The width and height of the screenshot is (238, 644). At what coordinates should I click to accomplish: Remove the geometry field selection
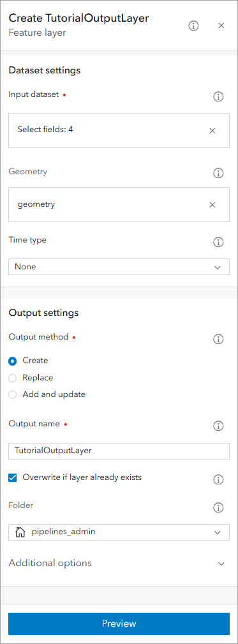pos(212,204)
